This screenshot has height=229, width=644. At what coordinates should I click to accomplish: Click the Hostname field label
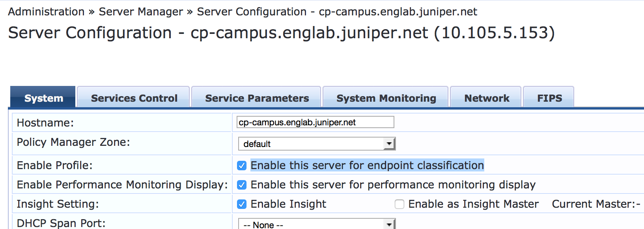pos(45,123)
